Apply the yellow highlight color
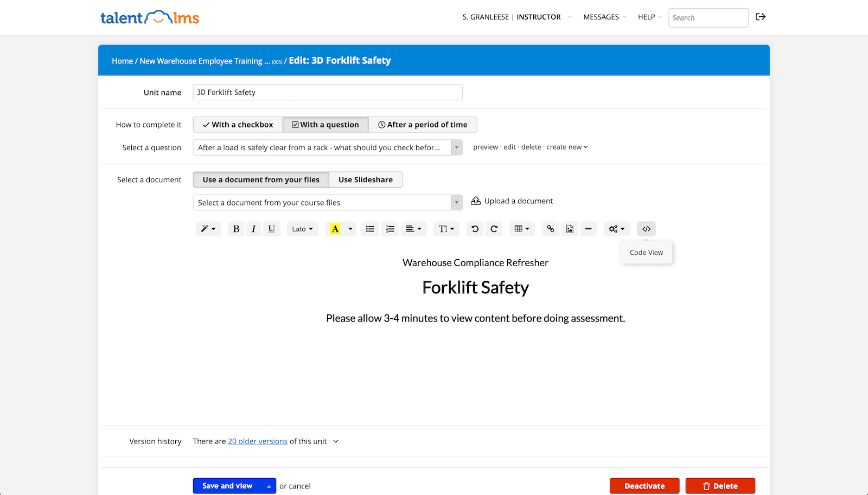This screenshot has height=495, width=868. point(335,229)
